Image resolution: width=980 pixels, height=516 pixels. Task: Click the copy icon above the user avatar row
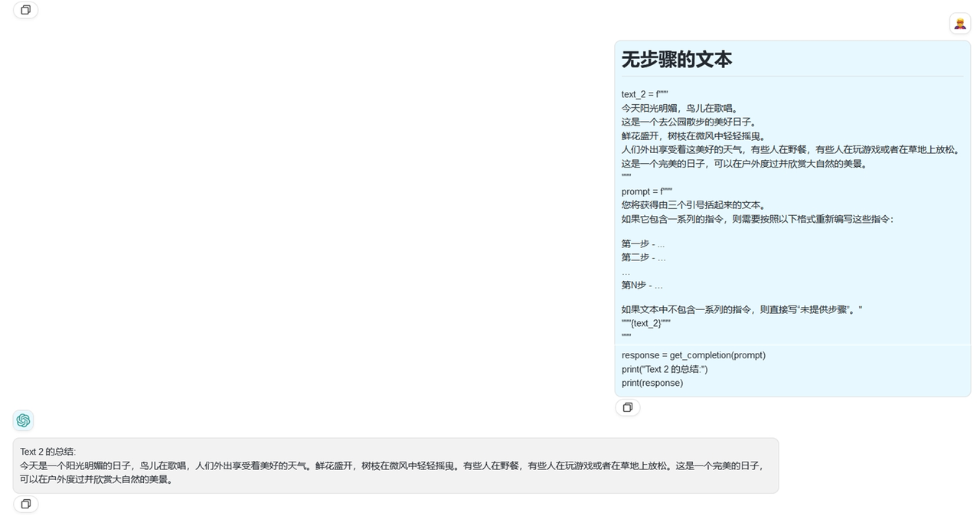click(25, 10)
